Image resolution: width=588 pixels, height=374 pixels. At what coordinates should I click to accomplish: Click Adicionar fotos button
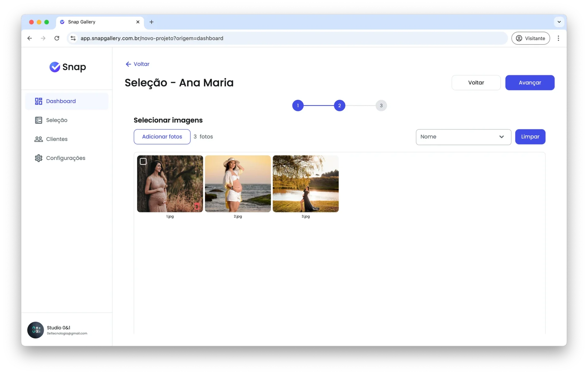(x=162, y=137)
